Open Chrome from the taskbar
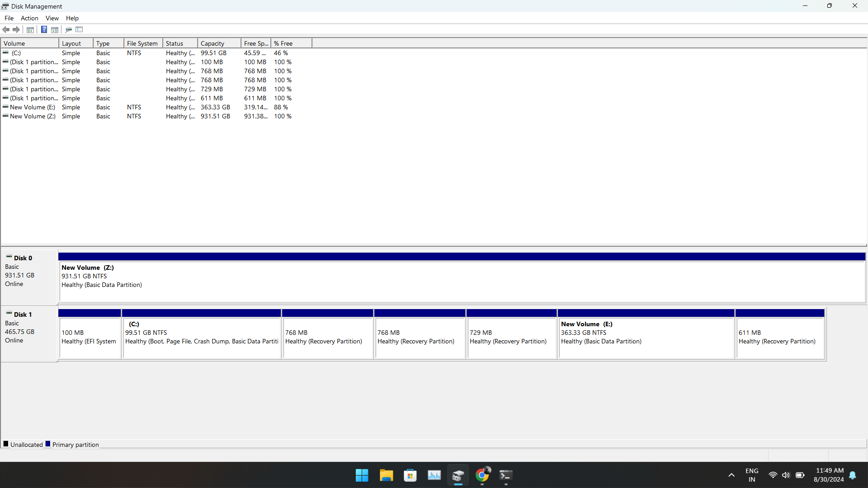The image size is (868, 488). (x=482, y=475)
